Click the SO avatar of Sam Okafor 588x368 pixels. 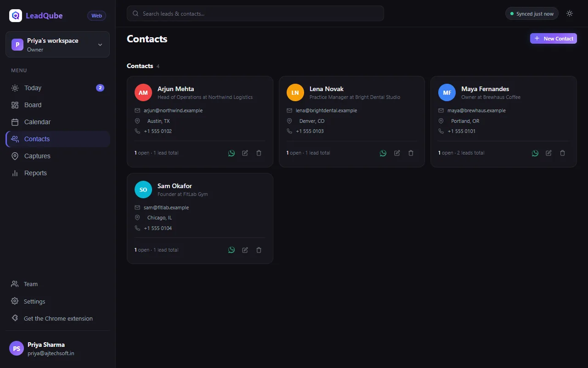click(x=143, y=190)
